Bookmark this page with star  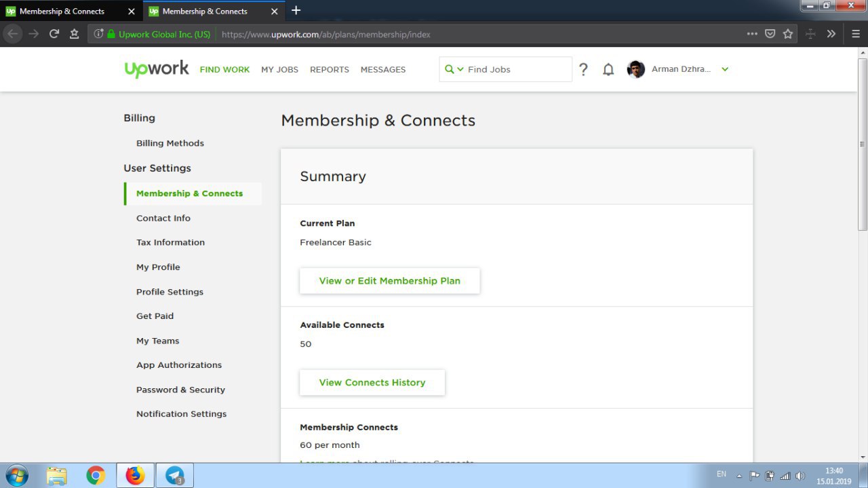pos(787,34)
